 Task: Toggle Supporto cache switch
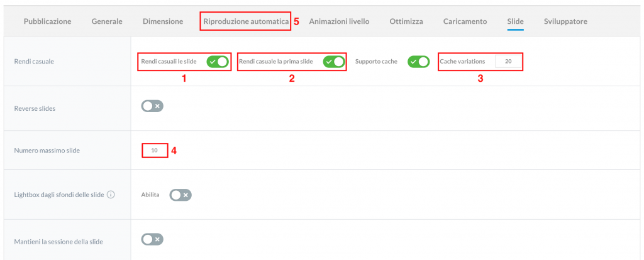[418, 62]
